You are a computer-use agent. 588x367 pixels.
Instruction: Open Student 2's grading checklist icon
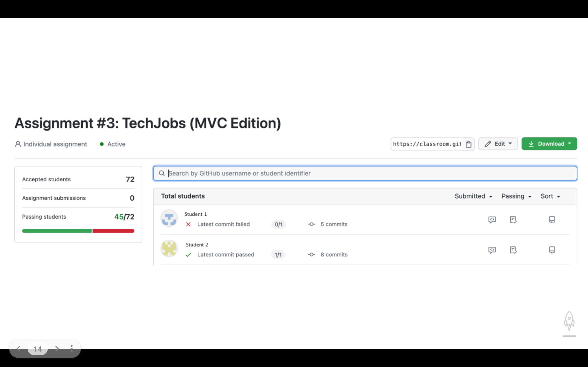click(513, 250)
